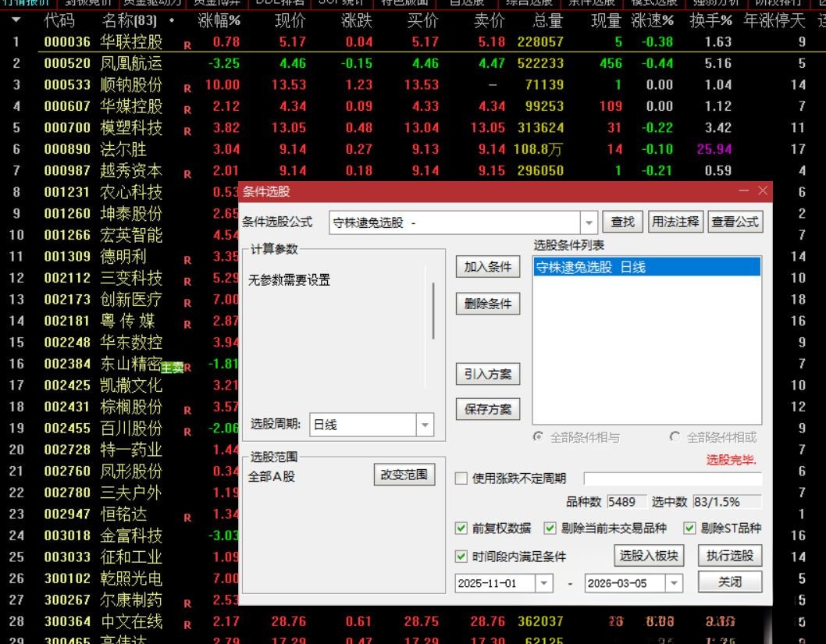Click the 主卖 tag on 东山精密 row
Image resolution: width=826 pixels, height=644 pixels.
[x=172, y=368]
